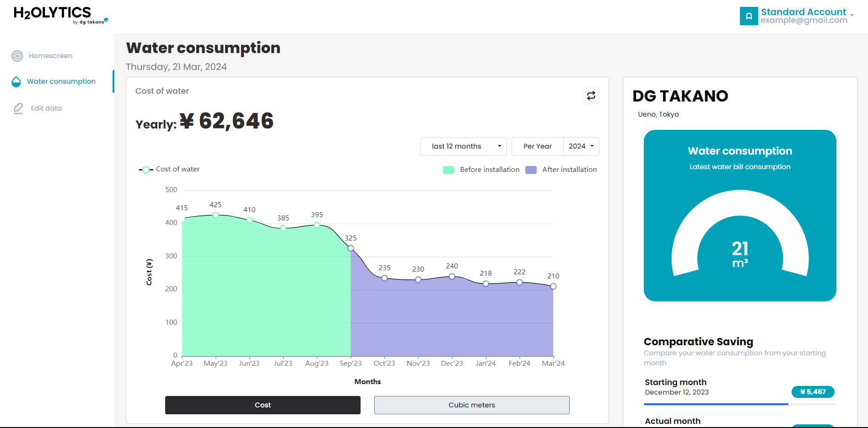The width and height of the screenshot is (868, 428).
Task: Click the swap arrows icon in chart card
Action: coord(591,96)
